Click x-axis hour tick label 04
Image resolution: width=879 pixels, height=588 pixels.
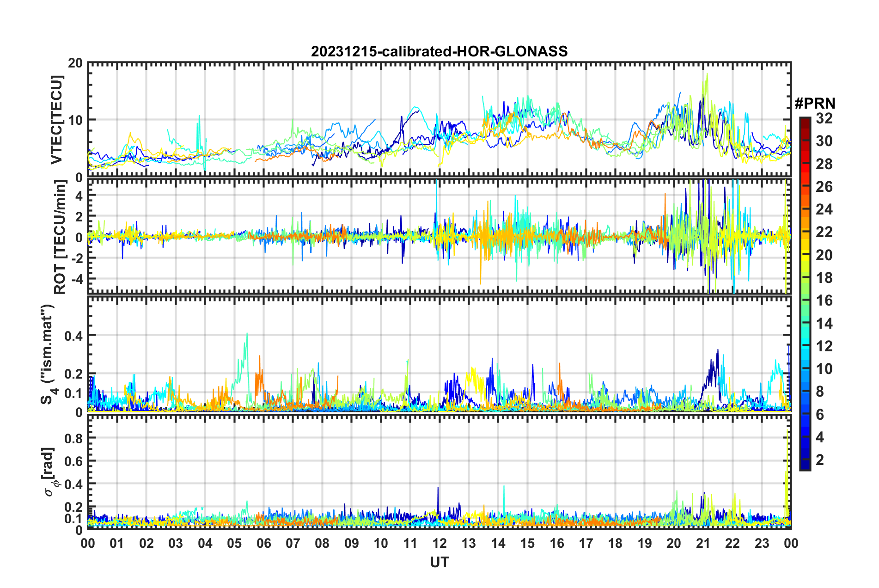tap(205, 543)
